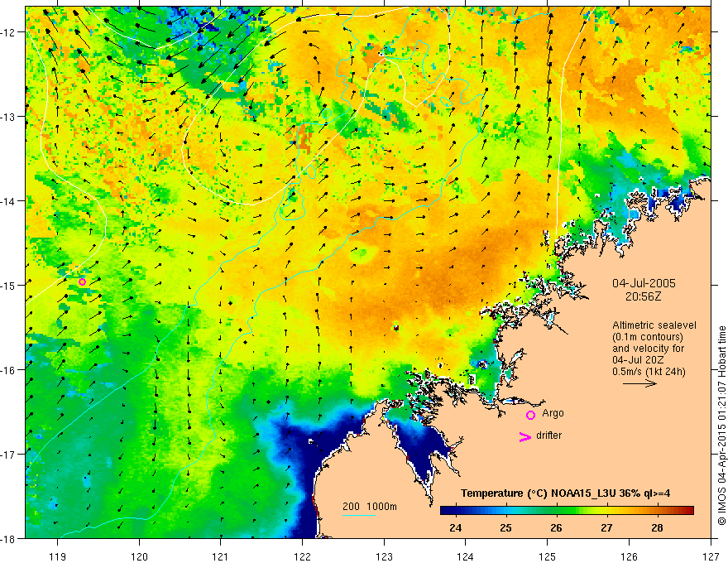
Task: Click the colorbar tick label 25
Action: point(506,527)
